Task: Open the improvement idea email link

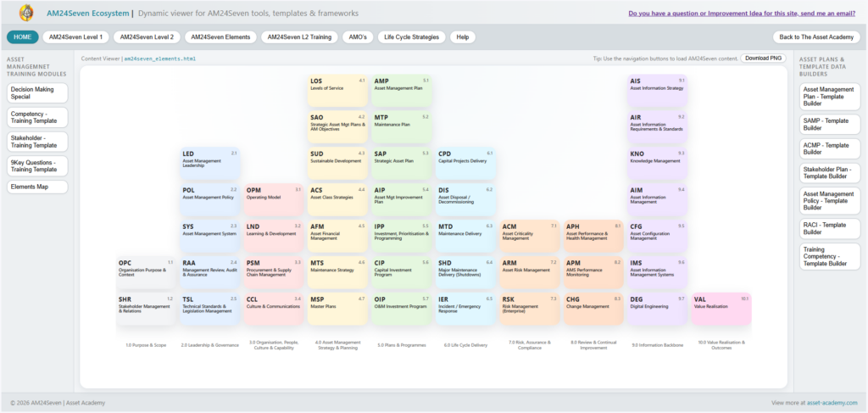Action: click(743, 14)
